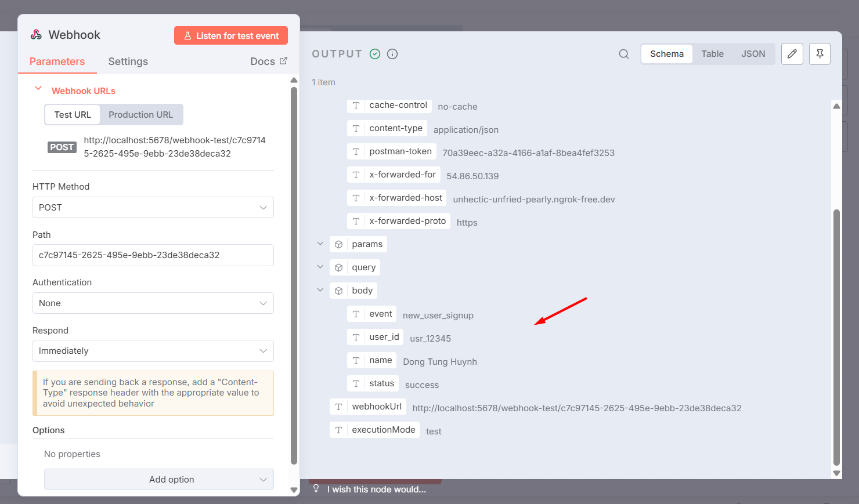The height and width of the screenshot is (504, 859).
Task: Open the Docs link
Action: coord(268,61)
